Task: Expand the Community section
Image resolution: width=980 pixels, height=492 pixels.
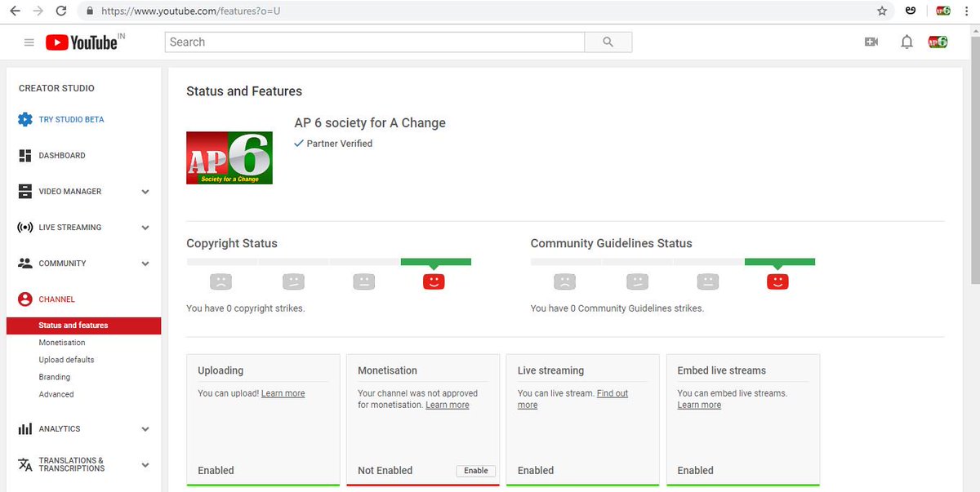Action: [145, 264]
